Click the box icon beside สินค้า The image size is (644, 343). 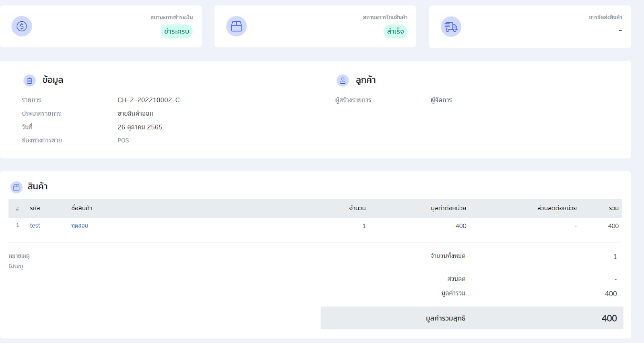tap(17, 187)
